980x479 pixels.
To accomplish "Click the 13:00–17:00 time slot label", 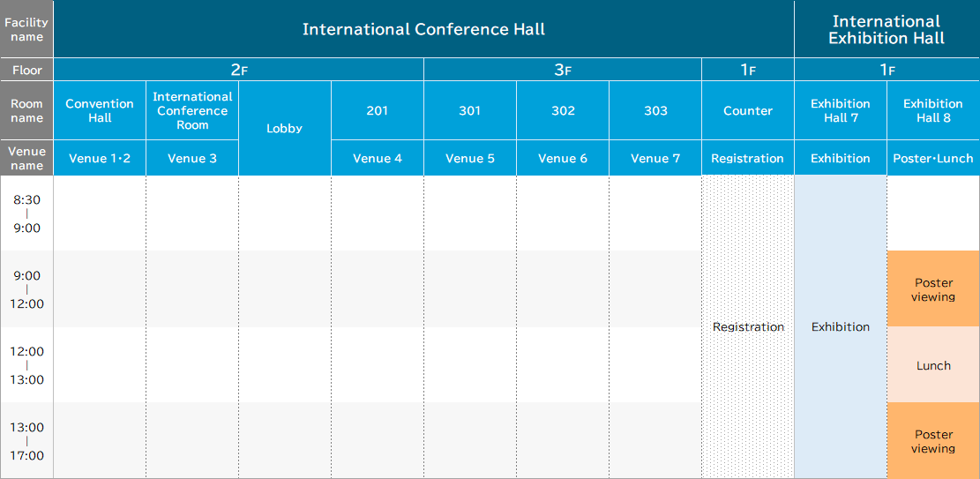I will point(26,441).
